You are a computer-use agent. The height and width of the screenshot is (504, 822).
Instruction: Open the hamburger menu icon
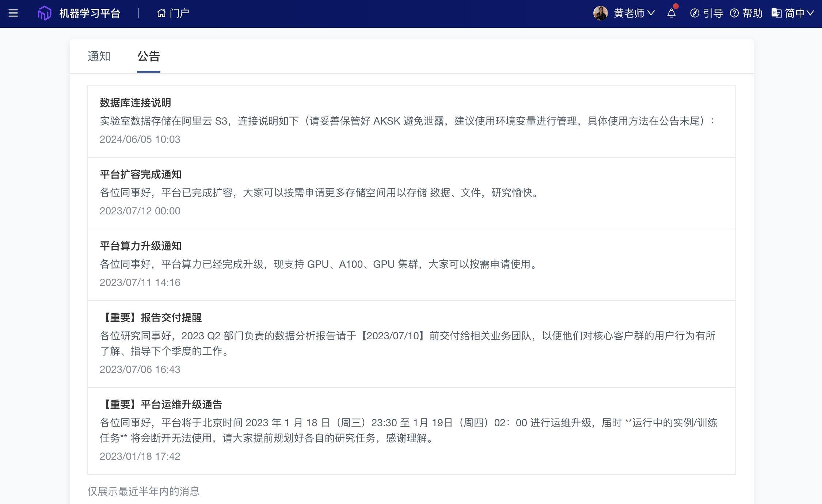(13, 14)
